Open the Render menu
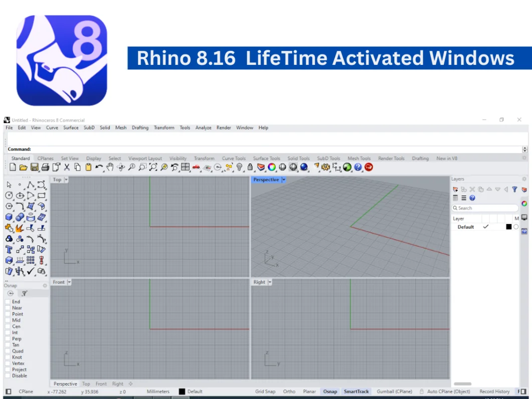The image size is (532, 399). click(223, 128)
